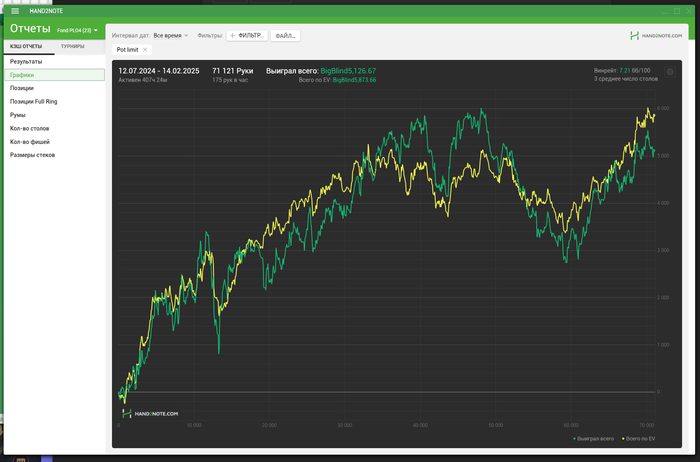The image size is (700, 462).
Task: Click the plus icon on Фильтр button
Action: 233,35
